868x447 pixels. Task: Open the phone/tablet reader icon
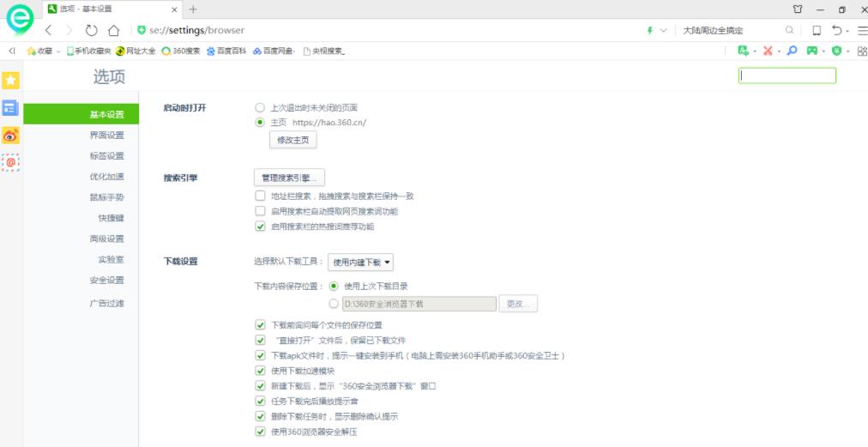pyautogui.click(x=817, y=31)
